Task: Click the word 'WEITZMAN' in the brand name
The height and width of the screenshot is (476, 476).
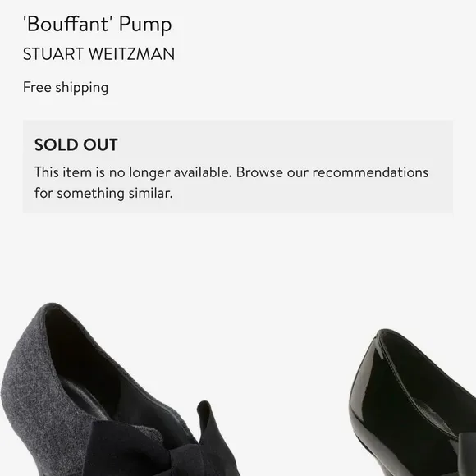Action: click(x=132, y=54)
